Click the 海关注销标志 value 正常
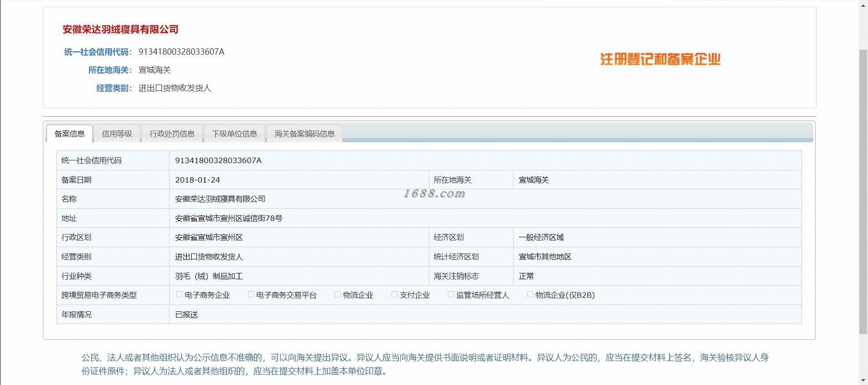 tap(526, 276)
